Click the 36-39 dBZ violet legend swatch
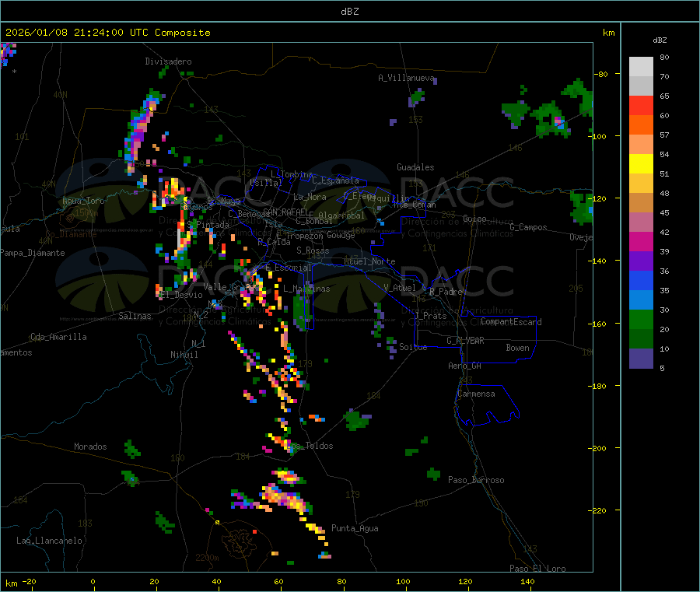Viewport: 700px width, 592px height. [641, 261]
